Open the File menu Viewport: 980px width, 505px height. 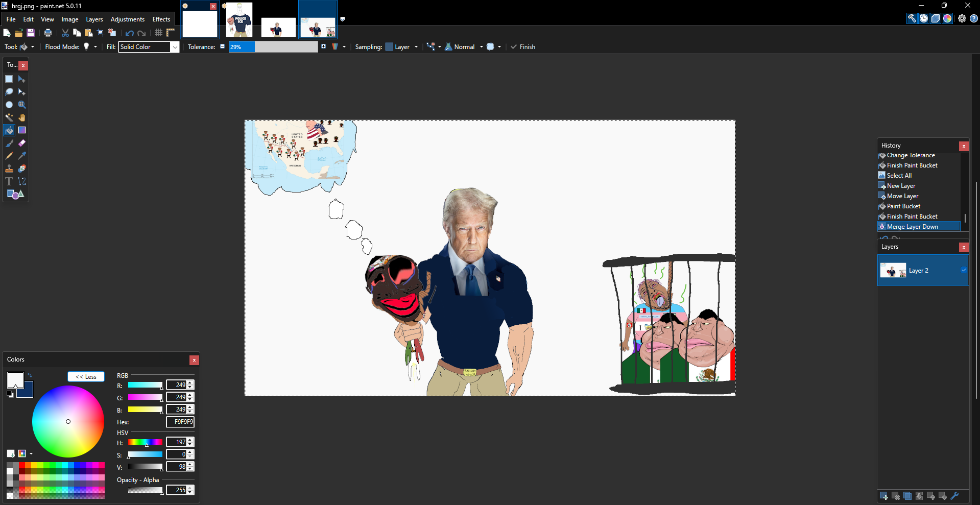click(11, 19)
